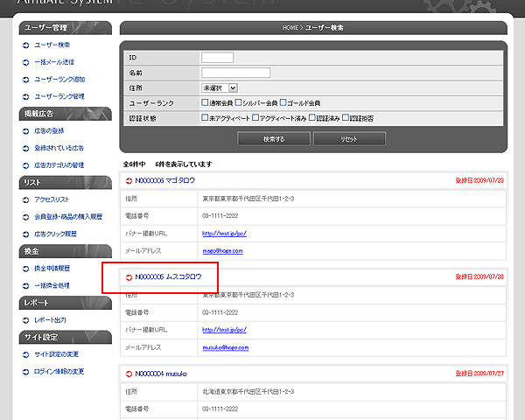The width and height of the screenshot is (525, 420).
Task: Click the リセット button
Action: (348, 139)
